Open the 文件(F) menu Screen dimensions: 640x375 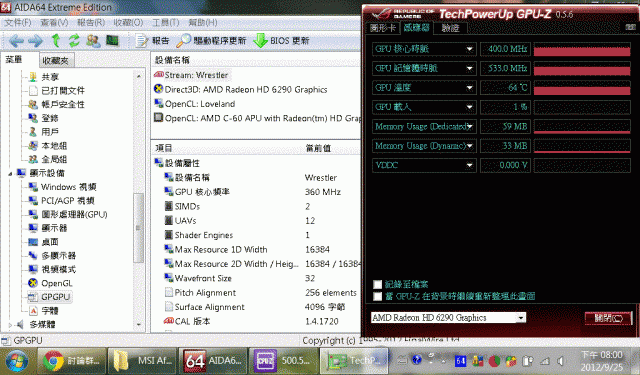18,22
